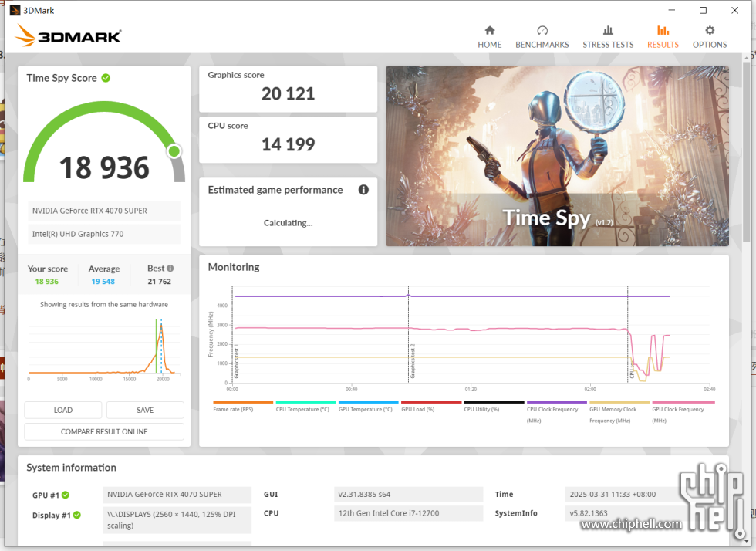Click the info icon next to Best
Screen dimensions: 756x551
pyautogui.click(x=170, y=269)
